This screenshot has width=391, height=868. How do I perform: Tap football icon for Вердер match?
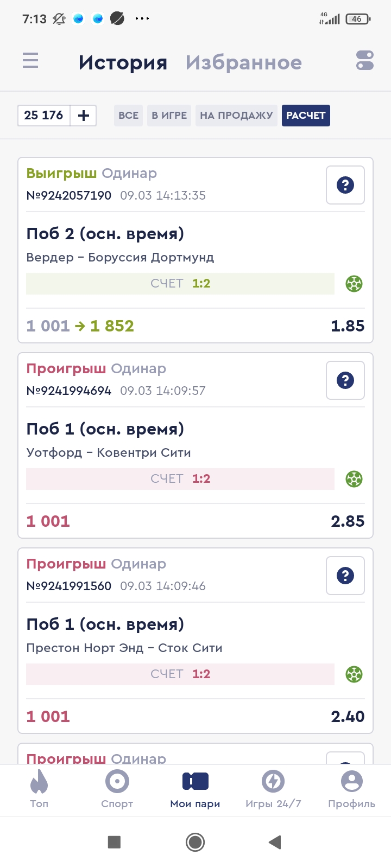(x=354, y=284)
